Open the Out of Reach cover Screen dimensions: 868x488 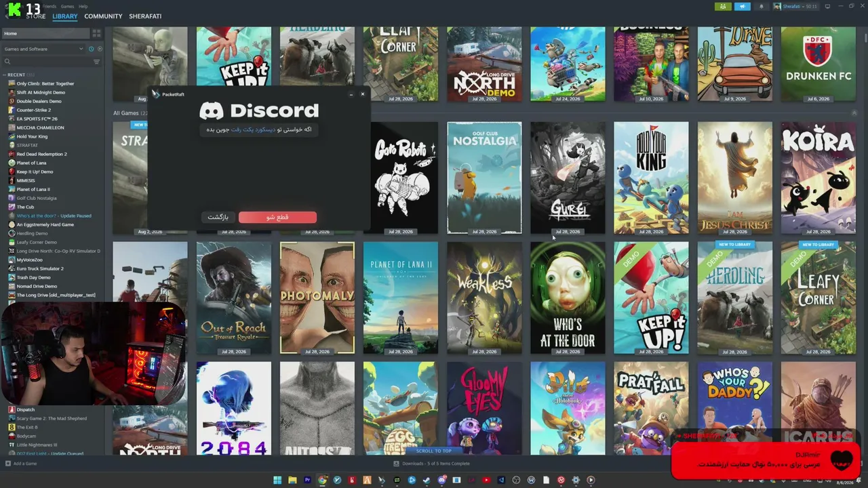tap(234, 298)
